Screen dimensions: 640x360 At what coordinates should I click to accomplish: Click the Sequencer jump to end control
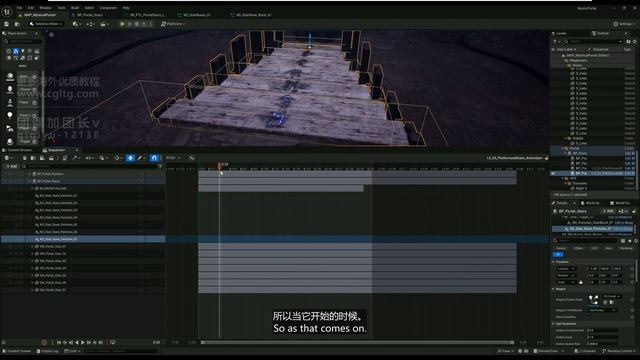(100, 342)
